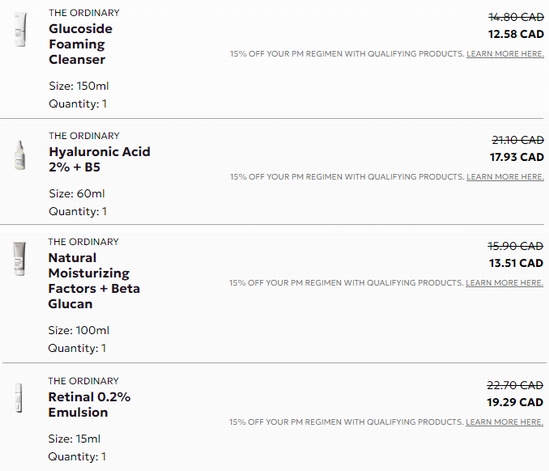The image size is (549, 471).
Task: Open the Glucoside Foaming Cleanser product thumbnail
Action: [20, 29]
